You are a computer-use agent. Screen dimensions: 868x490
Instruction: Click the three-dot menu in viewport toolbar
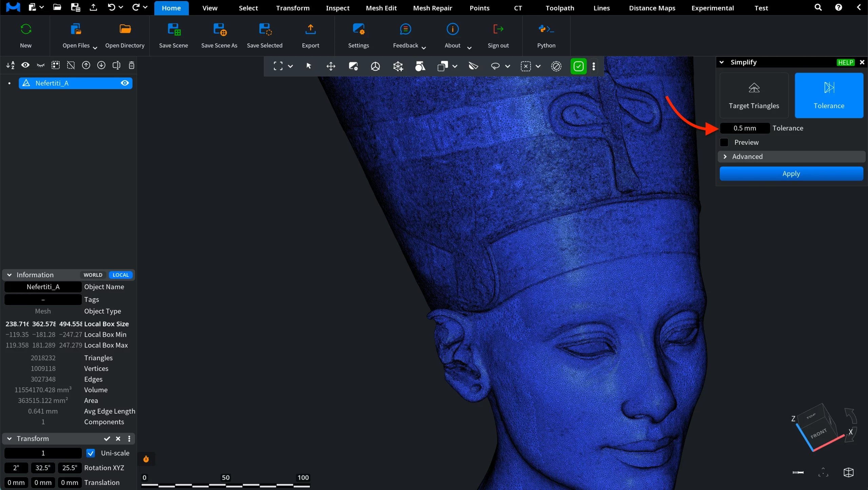pos(594,66)
